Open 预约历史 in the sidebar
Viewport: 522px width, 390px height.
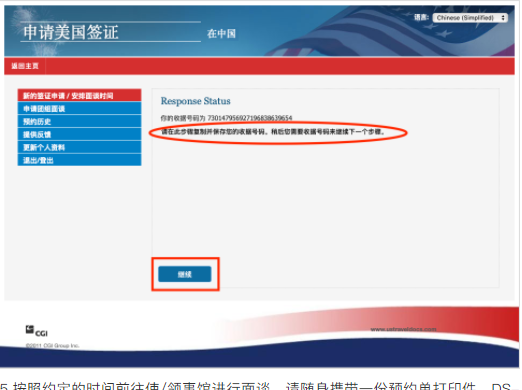[x=79, y=121]
